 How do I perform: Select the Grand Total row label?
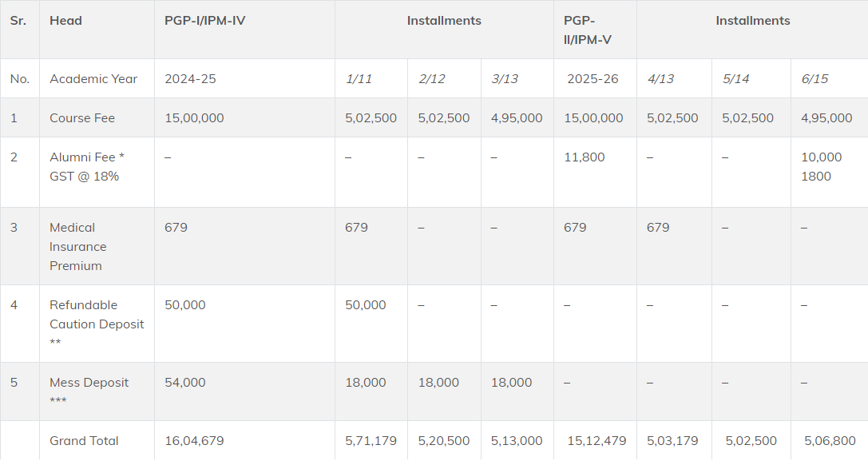(x=84, y=441)
